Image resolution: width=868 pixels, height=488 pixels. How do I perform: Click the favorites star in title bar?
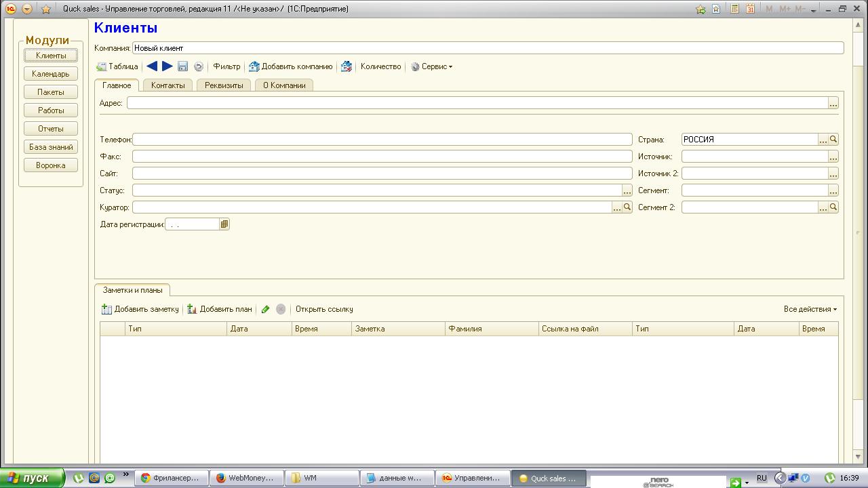tap(46, 9)
